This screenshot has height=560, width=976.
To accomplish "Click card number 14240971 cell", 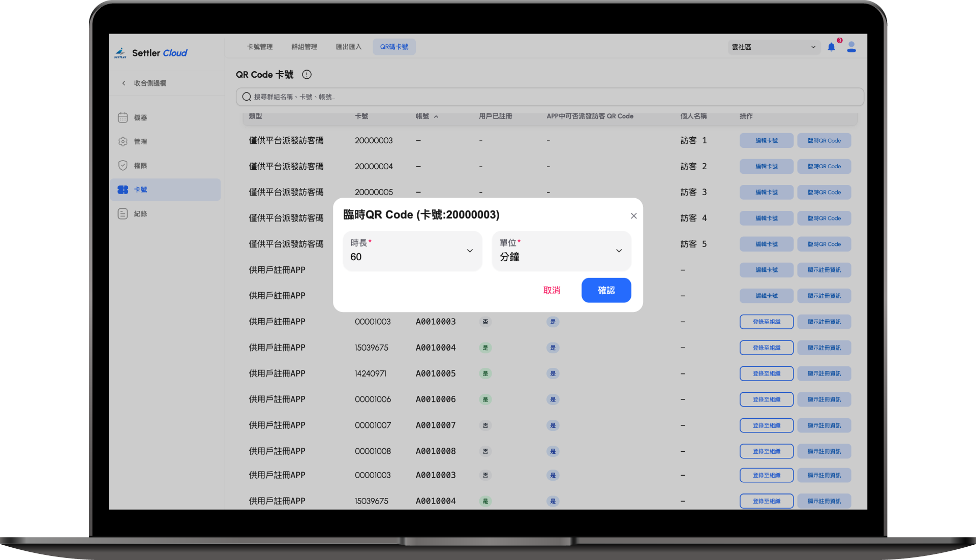I will pyautogui.click(x=371, y=374).
